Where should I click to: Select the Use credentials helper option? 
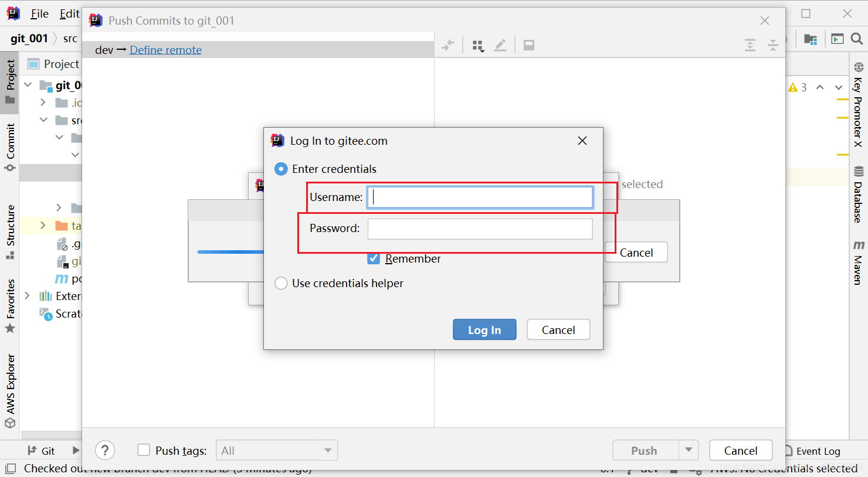click(282, 283)
